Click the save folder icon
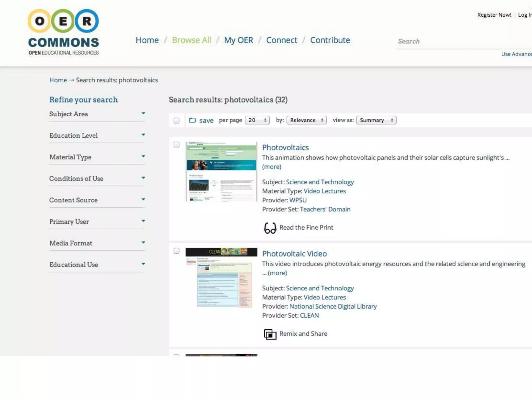Viewport: 532px width, 399px height. point(192,120)
